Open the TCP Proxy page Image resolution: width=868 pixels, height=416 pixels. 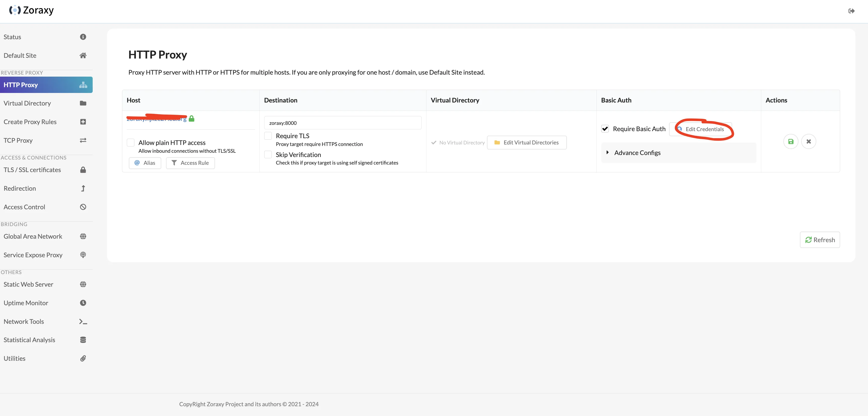click(x=46, y=140)
